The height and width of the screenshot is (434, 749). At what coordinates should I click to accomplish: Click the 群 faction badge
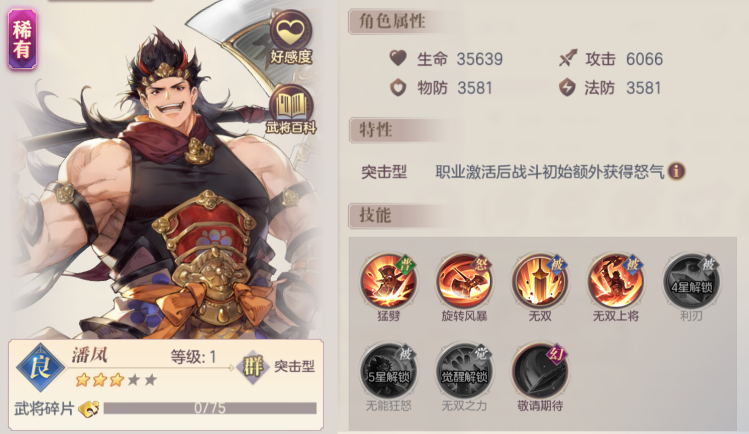coord(253,367)
